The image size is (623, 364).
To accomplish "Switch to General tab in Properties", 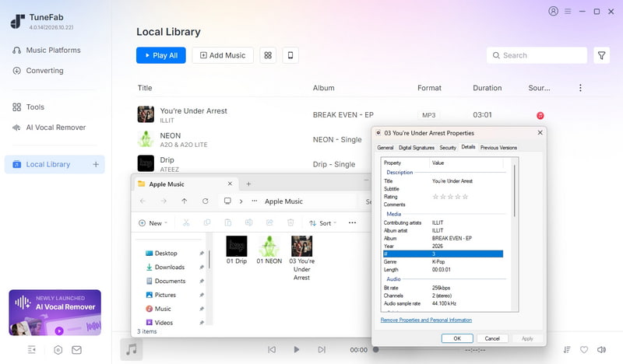I will 385,147.
